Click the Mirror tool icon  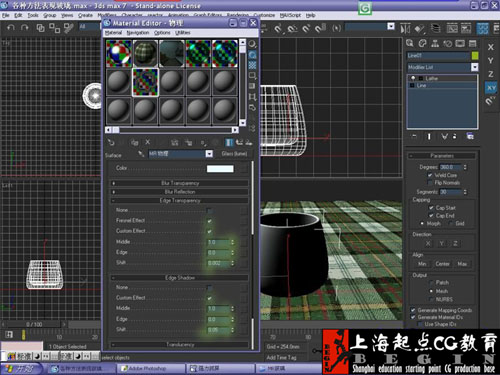(x=405, y=29)
